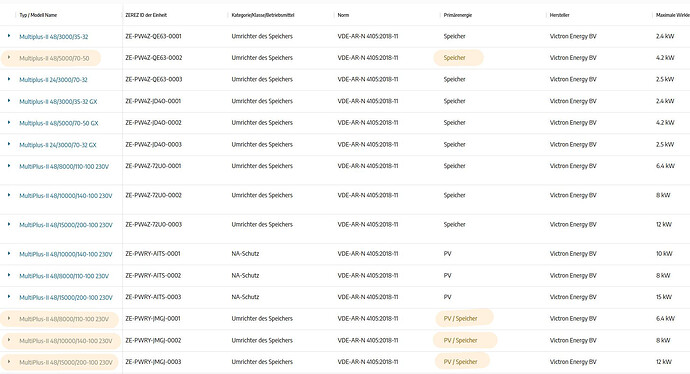Image resolution: width=690 pixels, height=374 pixels.
Task: Expand the row with ID ZE-PW4Z-JD40-0002
Action: [9, 122]
